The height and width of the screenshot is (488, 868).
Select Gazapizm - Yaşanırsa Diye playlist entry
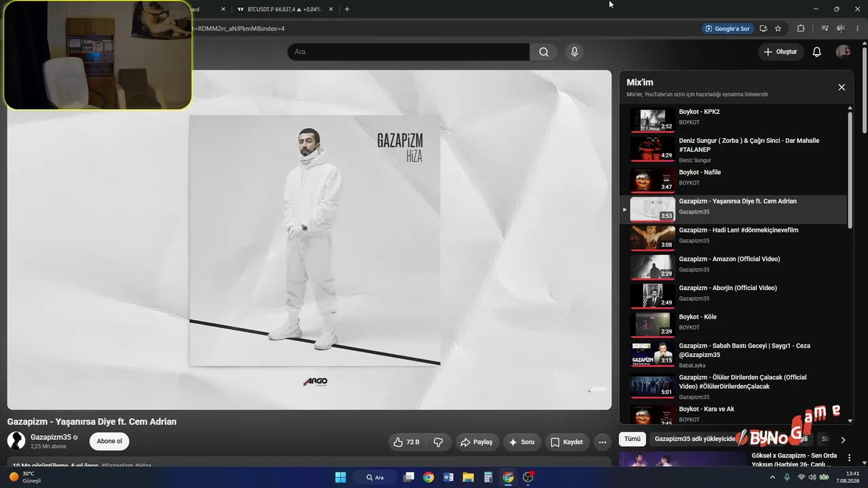tap(734, 210)
